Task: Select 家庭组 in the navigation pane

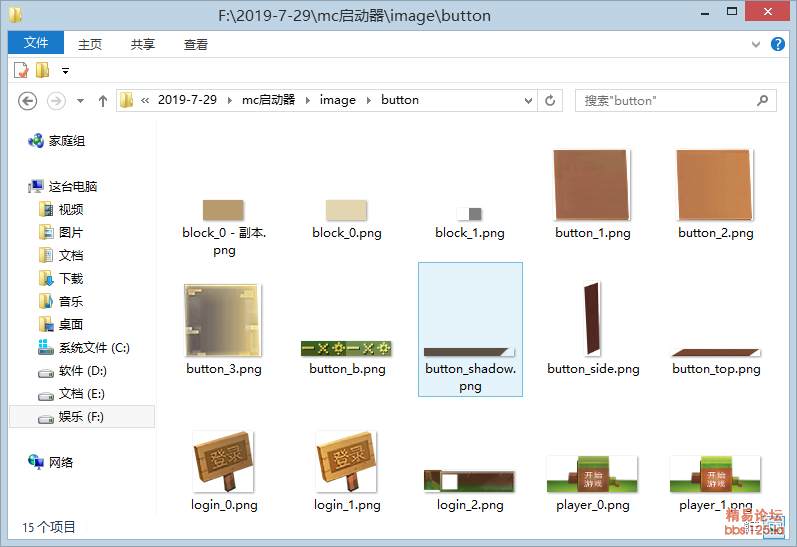Action: [57, 141]
